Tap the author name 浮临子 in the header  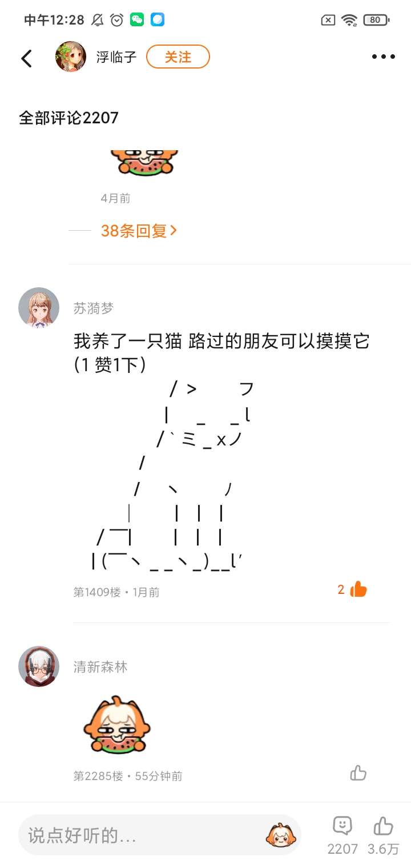point(116,57)
